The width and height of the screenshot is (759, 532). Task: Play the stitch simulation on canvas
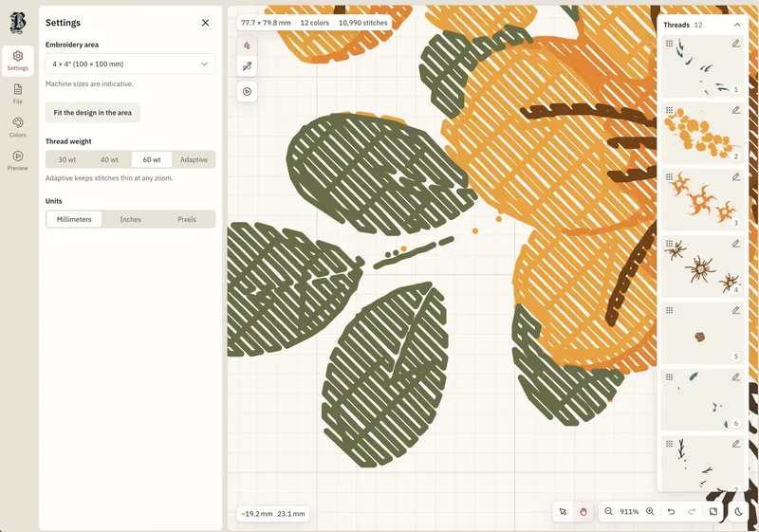(x=247, y=91)
